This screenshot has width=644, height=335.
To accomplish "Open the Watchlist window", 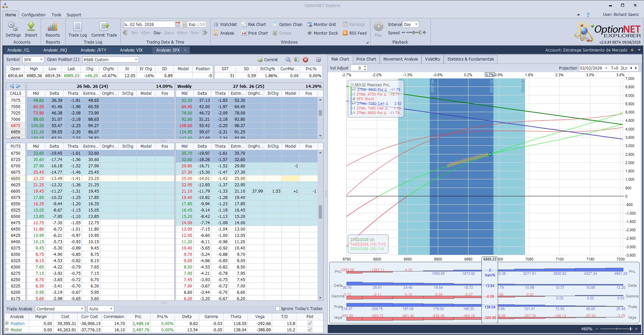I will click(225, 24).
